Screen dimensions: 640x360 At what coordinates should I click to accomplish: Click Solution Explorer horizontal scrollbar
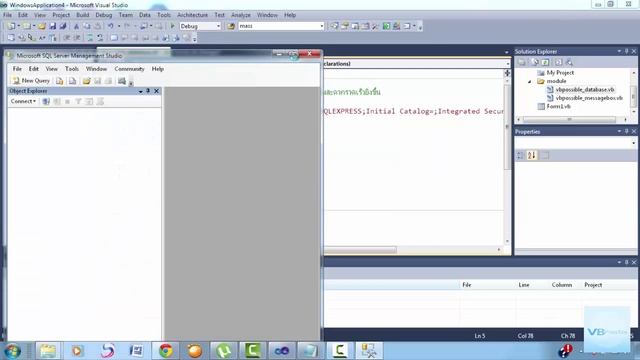click(569, 120)
